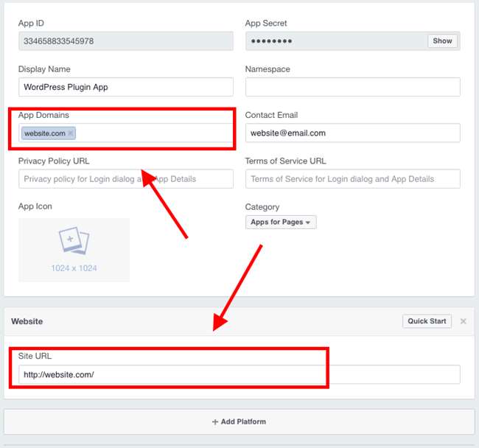Click the Quick Start button
Screen dimensions: 479x448
pos(427,321)
